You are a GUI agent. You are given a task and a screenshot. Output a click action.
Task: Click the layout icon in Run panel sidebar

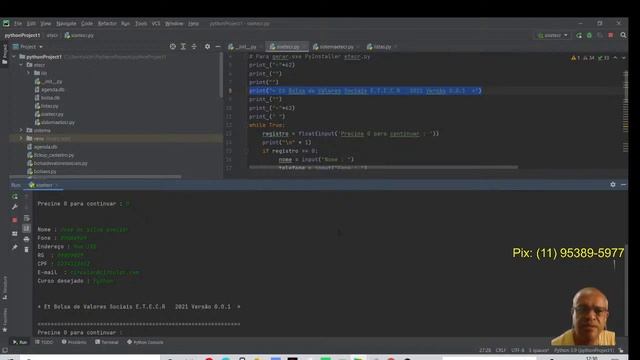pyautogui.click(x=15, y=233)
